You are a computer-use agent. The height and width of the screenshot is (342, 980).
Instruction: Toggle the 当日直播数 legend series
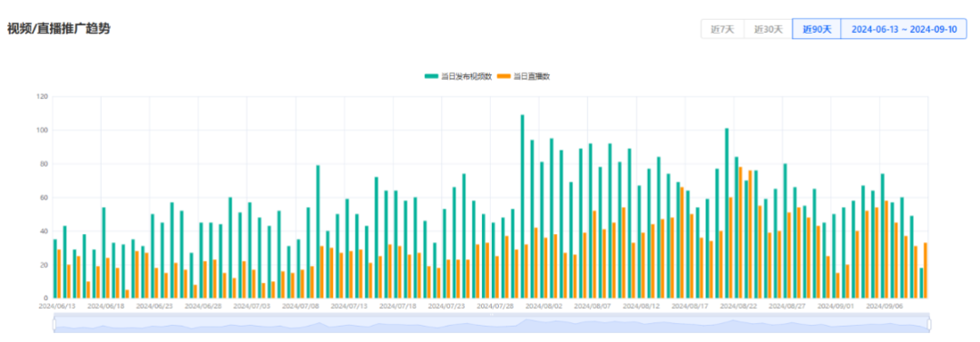524,76
